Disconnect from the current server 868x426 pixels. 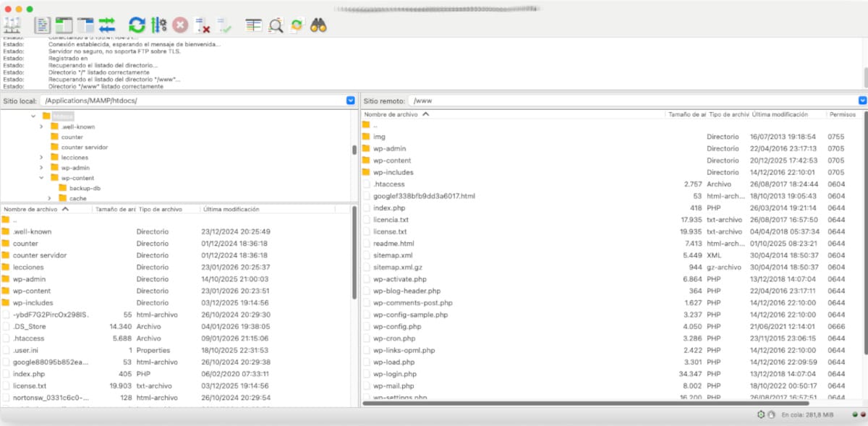coord(203,25)
